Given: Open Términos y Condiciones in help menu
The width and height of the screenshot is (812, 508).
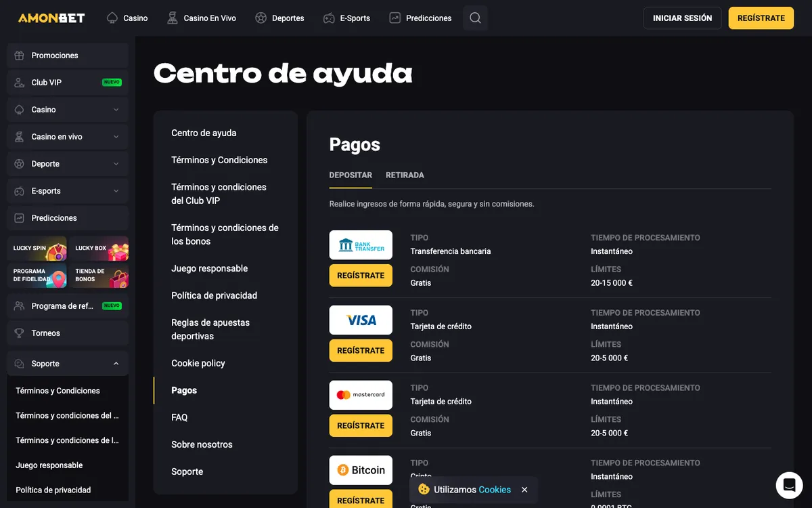Looking at the screenshot, I should click(219, 161).
